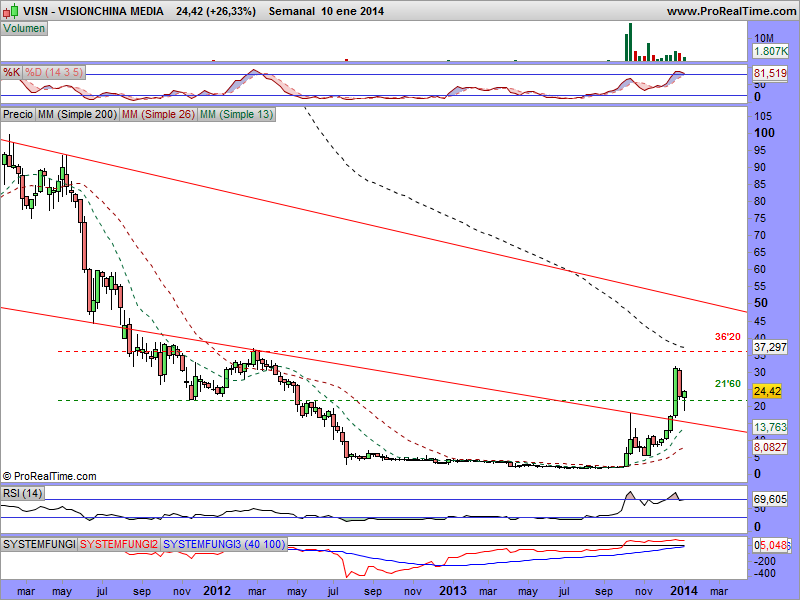Open the MM (Simple 26) moving average label
Screen dimensions: 800x600
coord(158,114)
